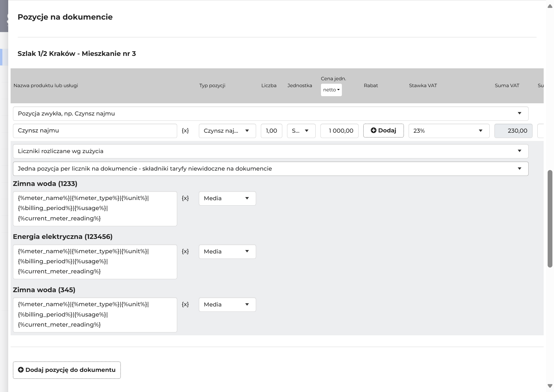This screenshot has width=554, height=392.
Task: Open variables picker for Energia elektryczna (123456)
Action: coord(185,251)
